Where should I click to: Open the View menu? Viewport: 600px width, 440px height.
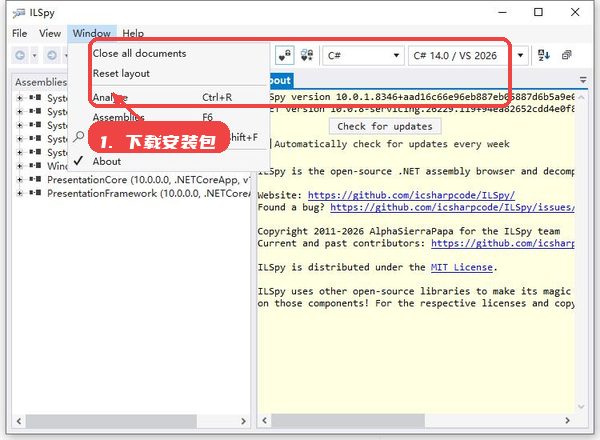(50, 34)
